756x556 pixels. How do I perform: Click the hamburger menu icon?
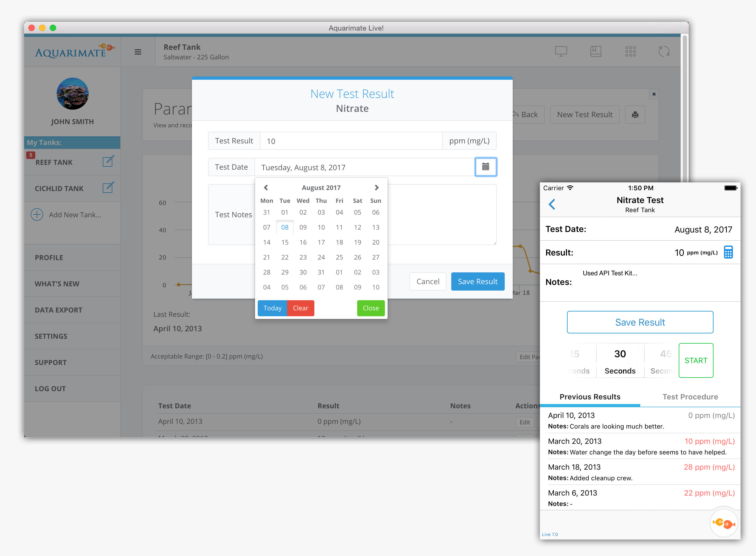138,52
